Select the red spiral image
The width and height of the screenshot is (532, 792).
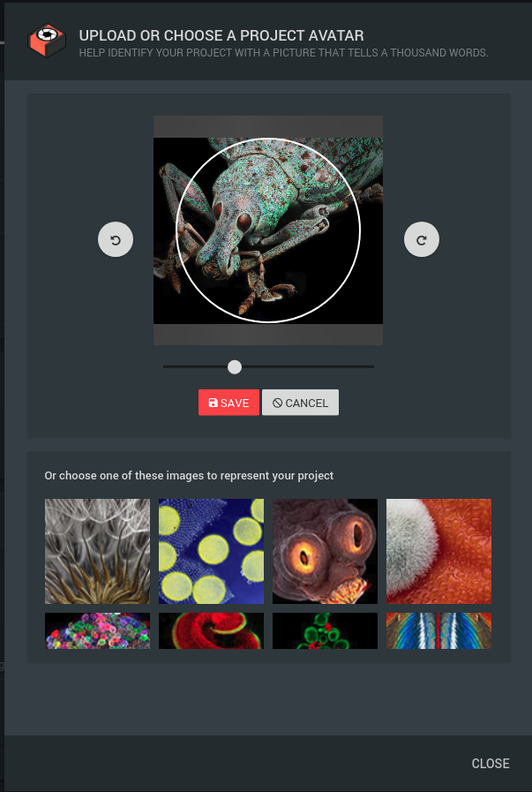click(211, 631)
